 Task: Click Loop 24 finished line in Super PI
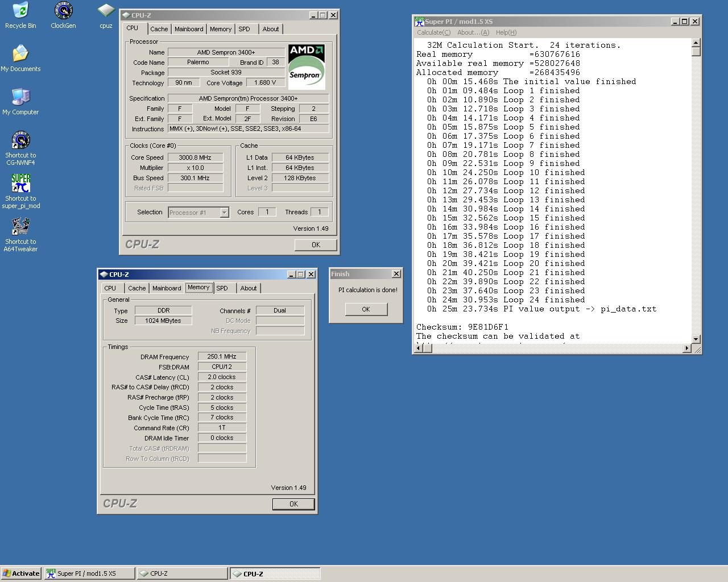click(x=506, y=300)
